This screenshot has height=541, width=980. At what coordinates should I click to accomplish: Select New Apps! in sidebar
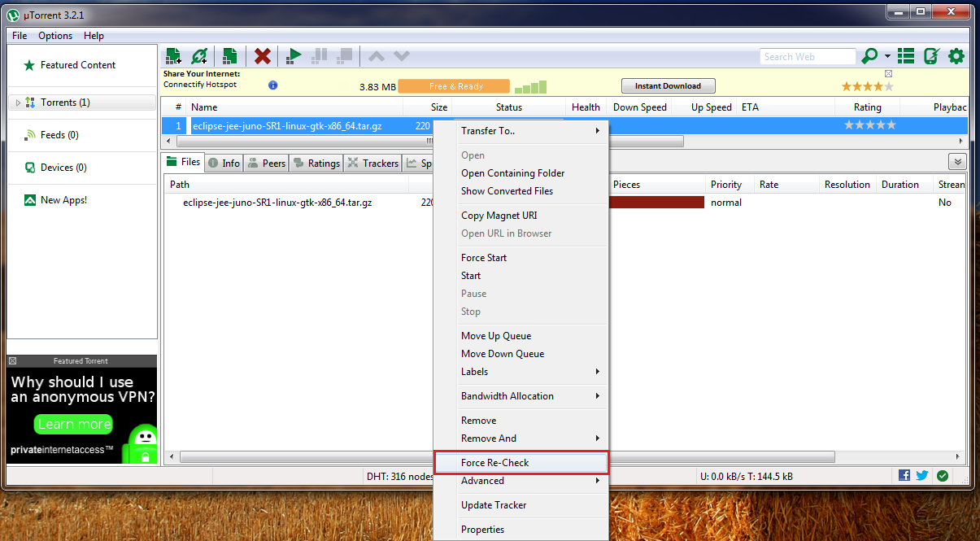point(63,200)
